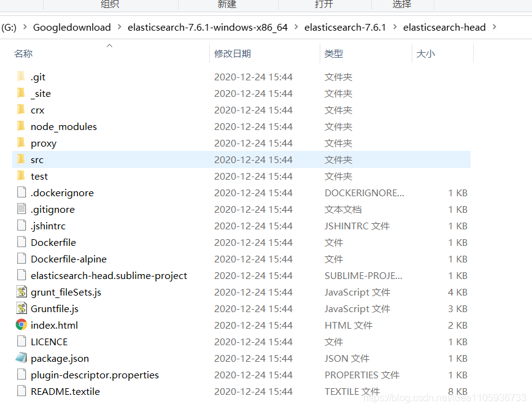This screenshot has height=409, width=532.
Task: Click the 文本文档 type of .gitignore
Action: click(343, 209)
